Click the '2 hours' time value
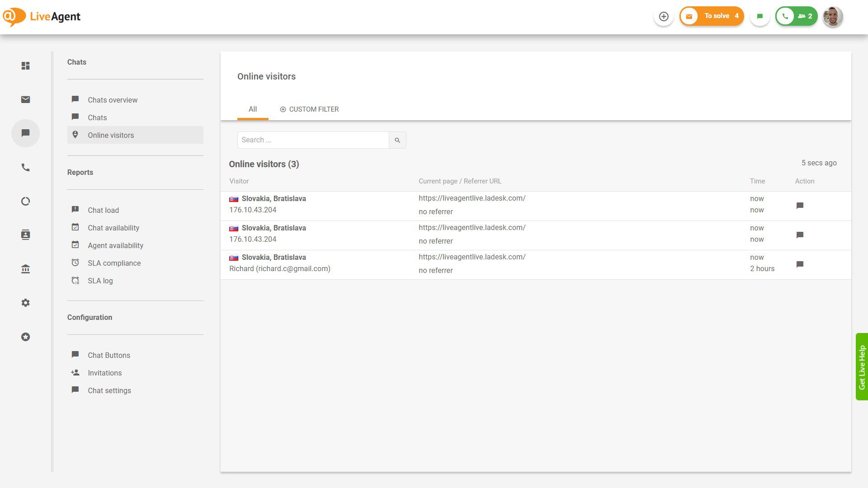868x488 pixels. [x=762, y=269]
